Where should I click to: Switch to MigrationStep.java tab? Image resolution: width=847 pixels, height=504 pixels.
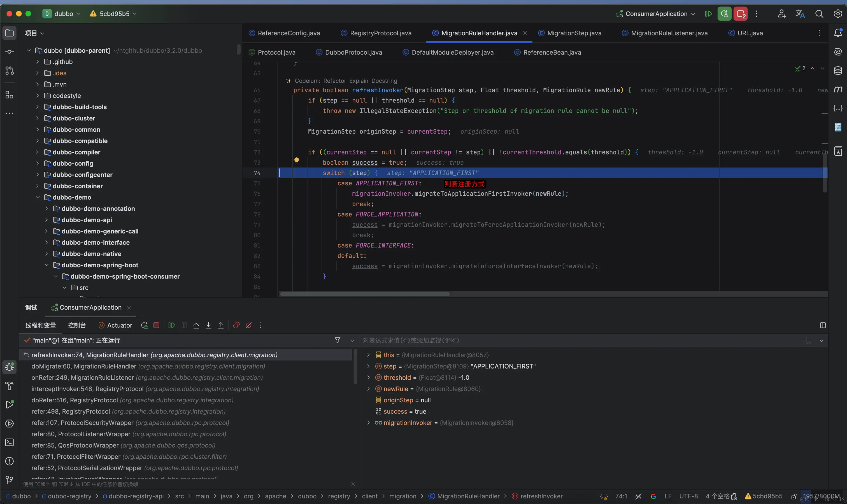coord(574,33)
